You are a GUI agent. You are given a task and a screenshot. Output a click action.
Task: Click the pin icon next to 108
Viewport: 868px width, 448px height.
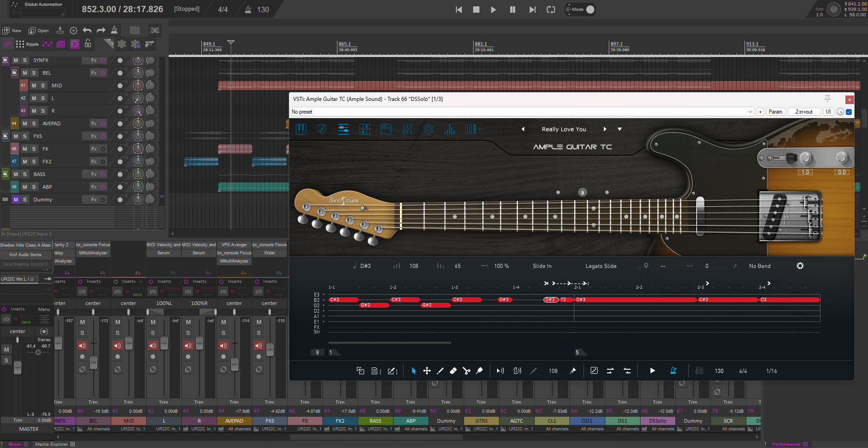[573, 371]
